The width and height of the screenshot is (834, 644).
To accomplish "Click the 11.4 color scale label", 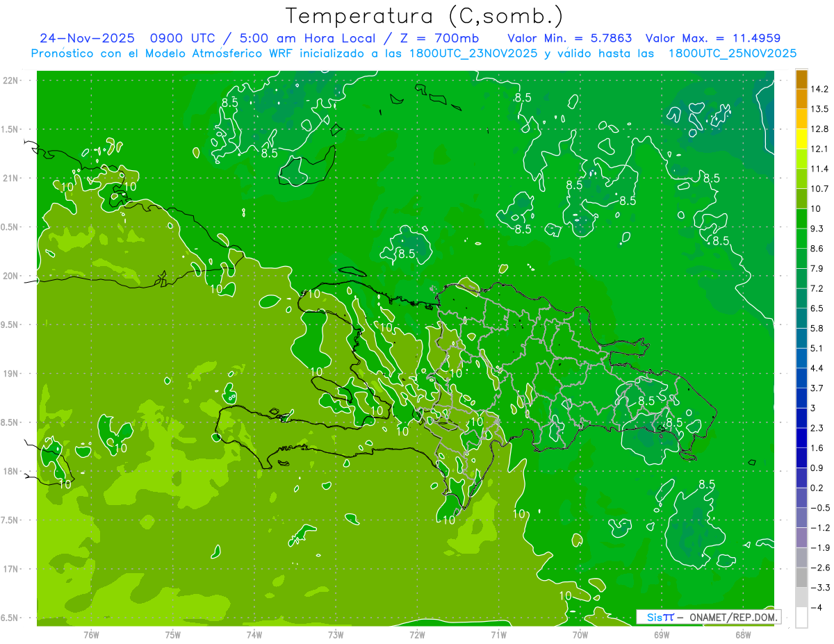I will click(819, 169).
